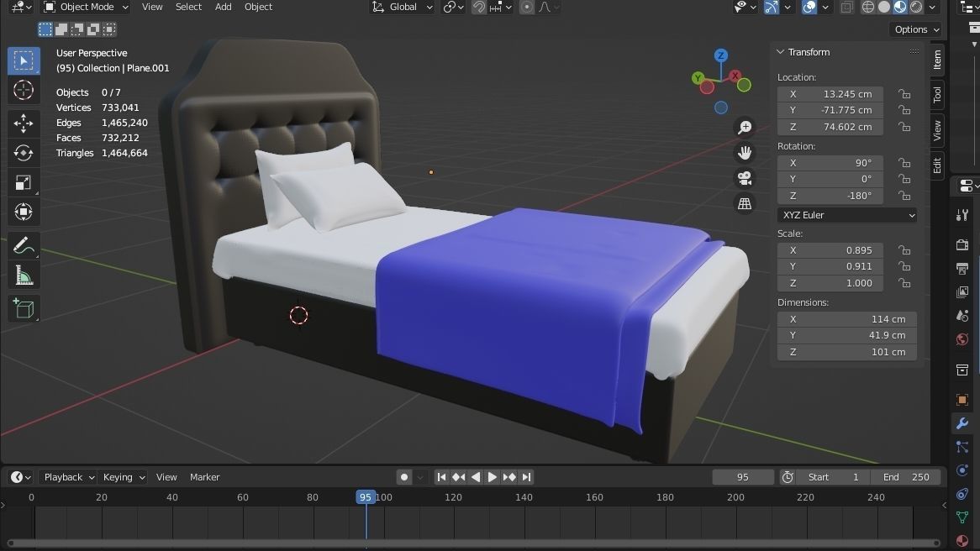Open the pivot point dropdown
This screenshot has height=551, width=980.
[453, 7]
